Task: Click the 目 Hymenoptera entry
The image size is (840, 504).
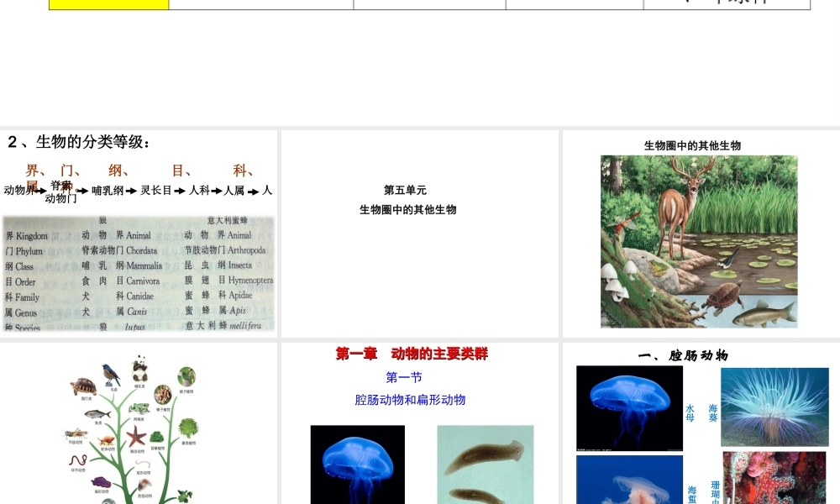Action: 245,280
